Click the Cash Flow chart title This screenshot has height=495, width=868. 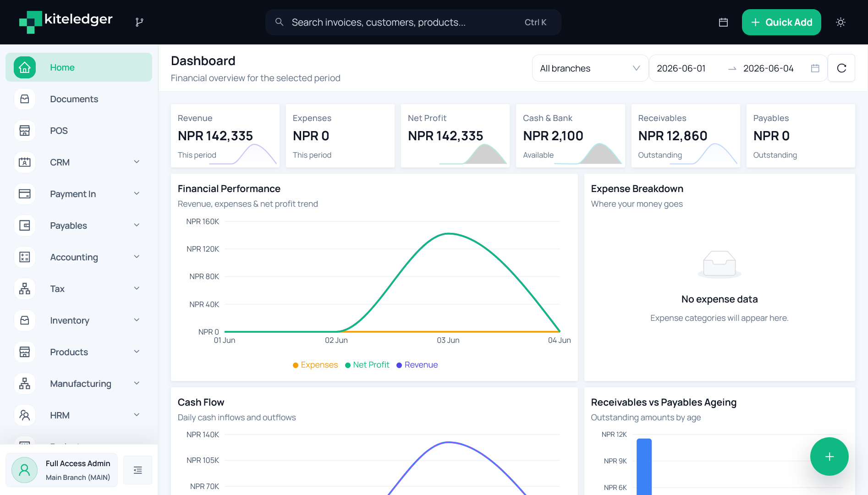tap(201, 402)
